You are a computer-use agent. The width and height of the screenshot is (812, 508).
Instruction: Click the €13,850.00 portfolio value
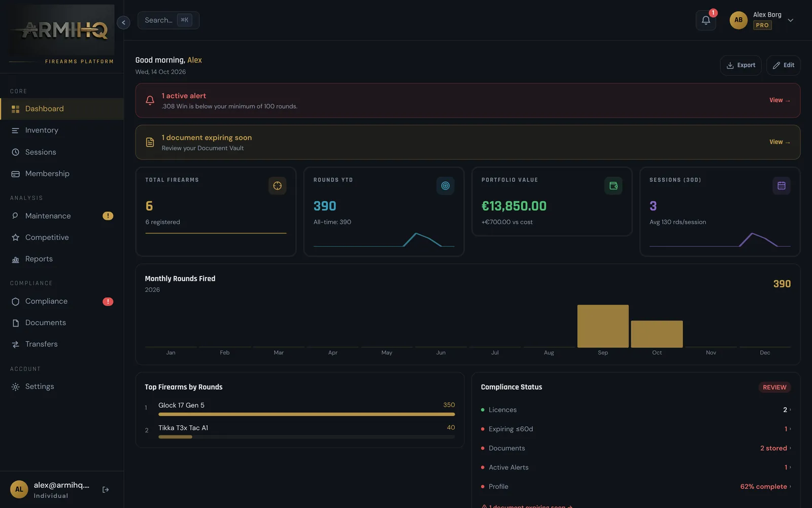point(514,206)
